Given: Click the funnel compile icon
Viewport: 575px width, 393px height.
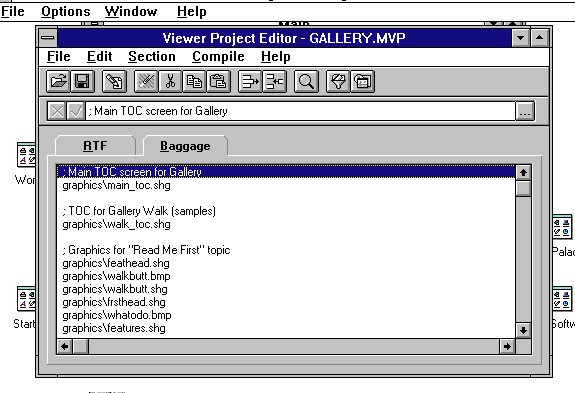Looking at the screenshot, I should pos(338,81).
